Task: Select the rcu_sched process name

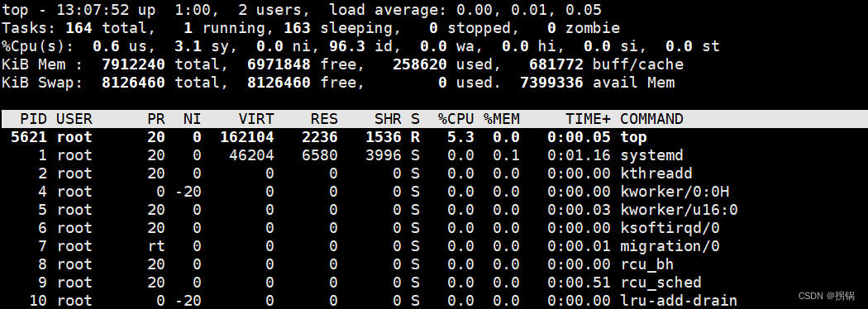Action: pos(661,283)
